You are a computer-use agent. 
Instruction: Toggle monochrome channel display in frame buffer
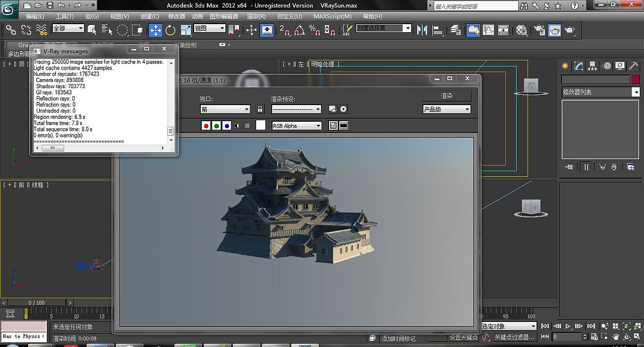(x=236, y=125)
